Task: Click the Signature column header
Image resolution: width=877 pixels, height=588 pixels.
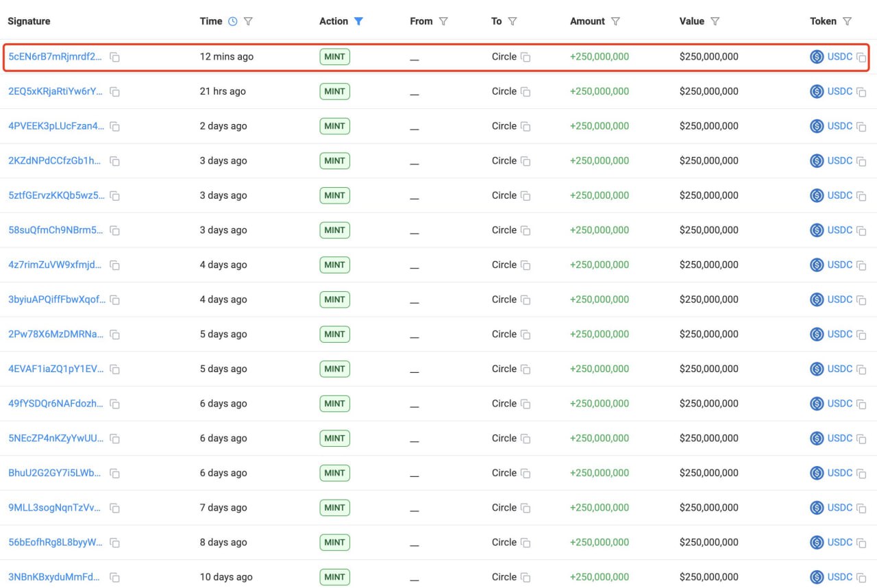Action: (29, 21)
